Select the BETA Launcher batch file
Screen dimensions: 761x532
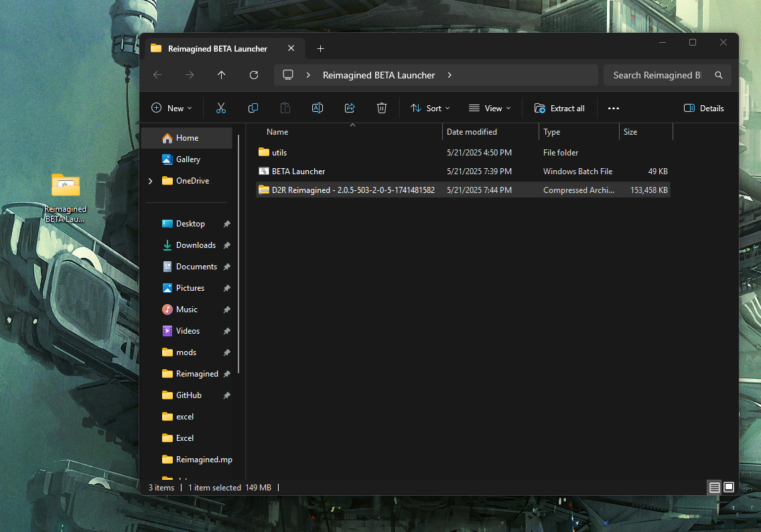[x=463, y=172]
